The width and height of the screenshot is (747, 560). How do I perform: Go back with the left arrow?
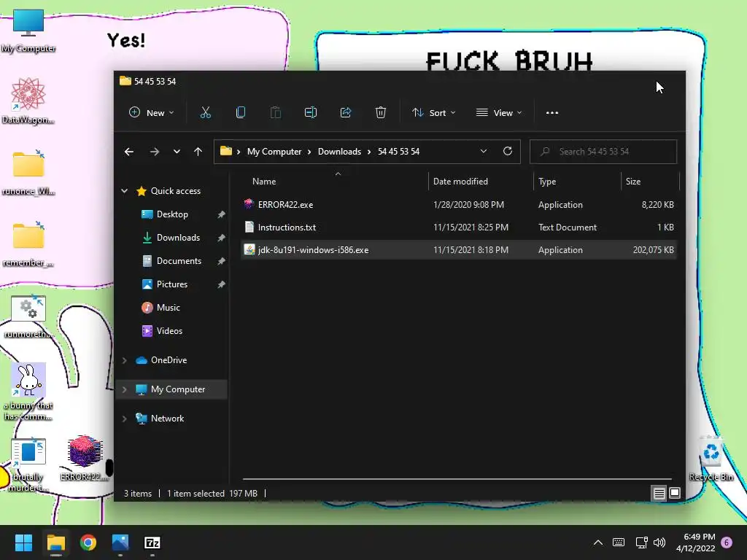coord(128,152)
